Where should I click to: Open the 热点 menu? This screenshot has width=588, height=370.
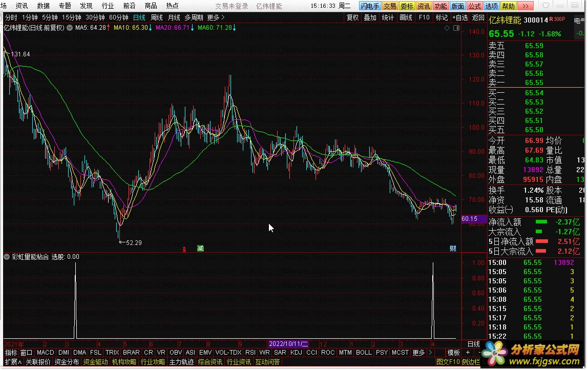click(x=172, y=6)
